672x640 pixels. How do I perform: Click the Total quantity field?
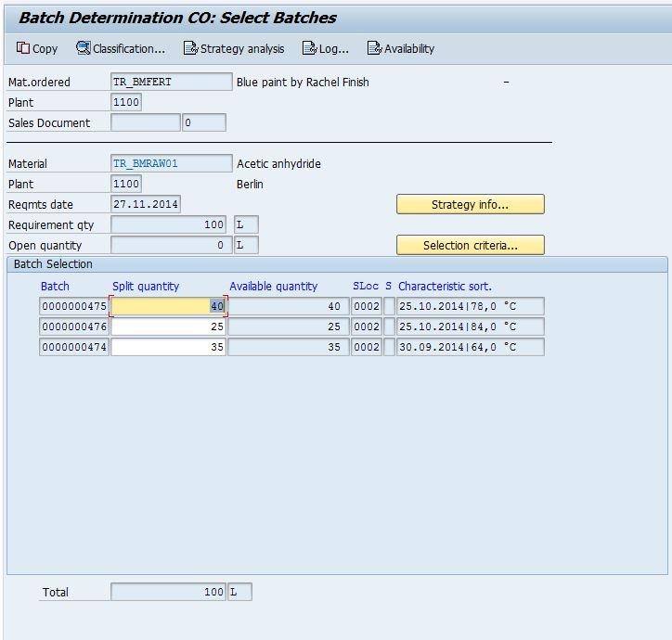(x=168, y=592)
